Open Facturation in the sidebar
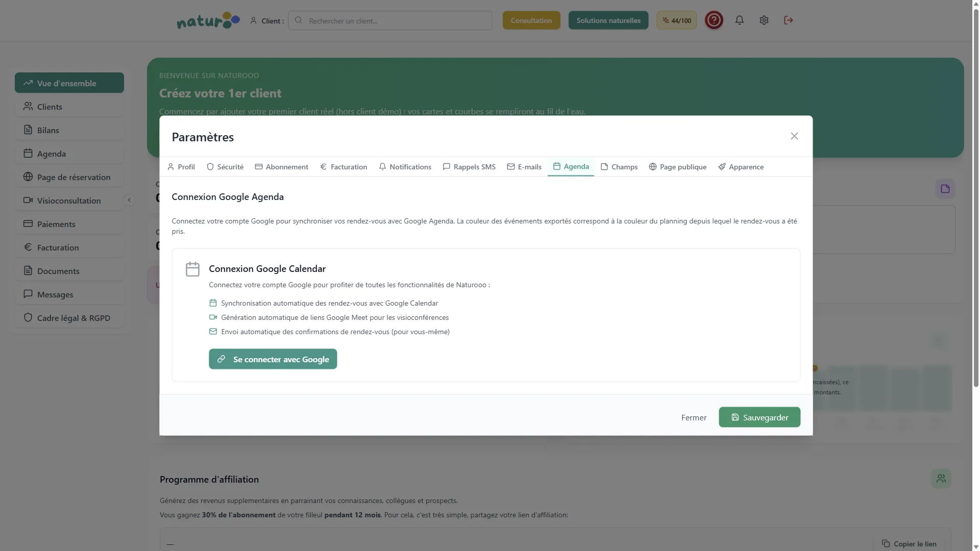The width and height of the screenshot is (980, 551). [69, 247]
